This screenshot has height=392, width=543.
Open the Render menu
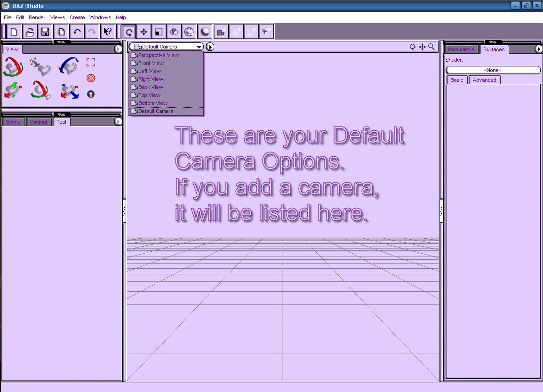pos(37,18)
